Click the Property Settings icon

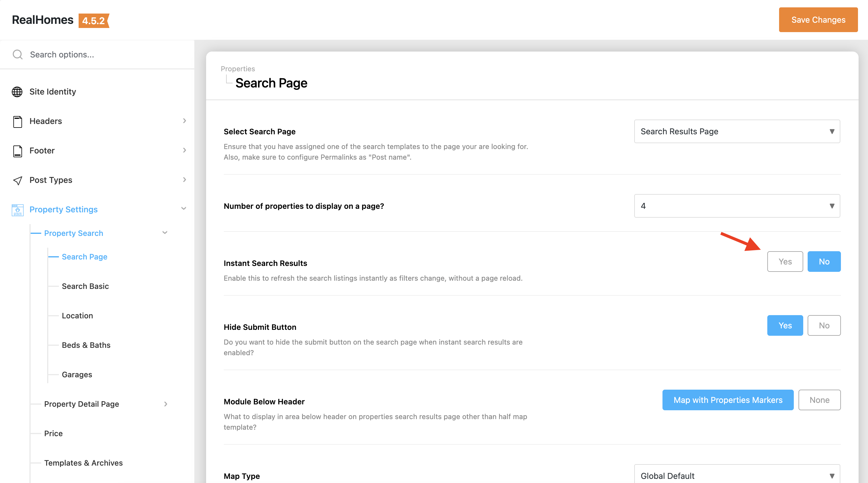click(x=18, y=210)
